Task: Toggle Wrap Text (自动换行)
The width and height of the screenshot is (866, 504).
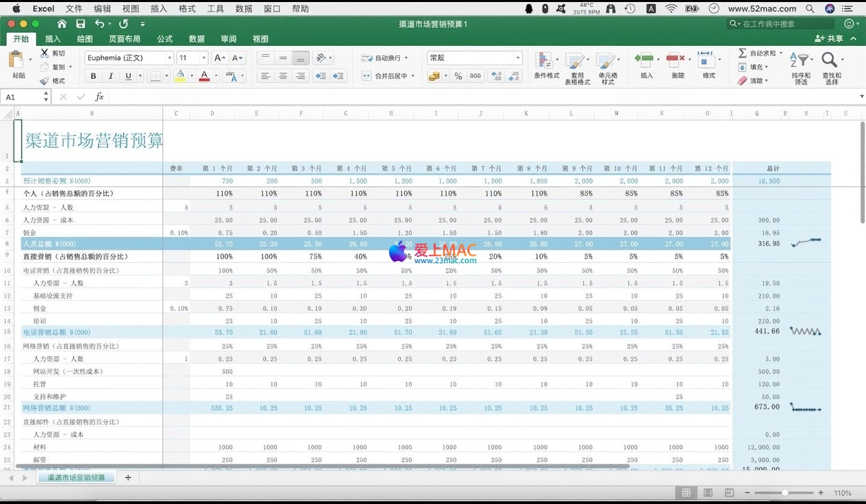Action: point(384,58)
